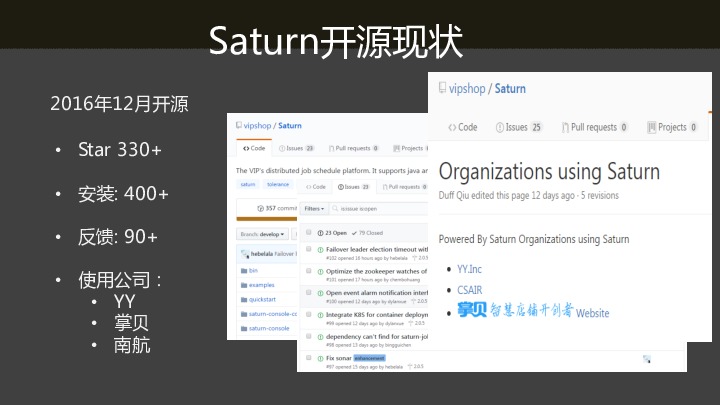This screenshot has width=720, height=405.
Task: Click the is:issue is:open search field
Action: (379, 208)
